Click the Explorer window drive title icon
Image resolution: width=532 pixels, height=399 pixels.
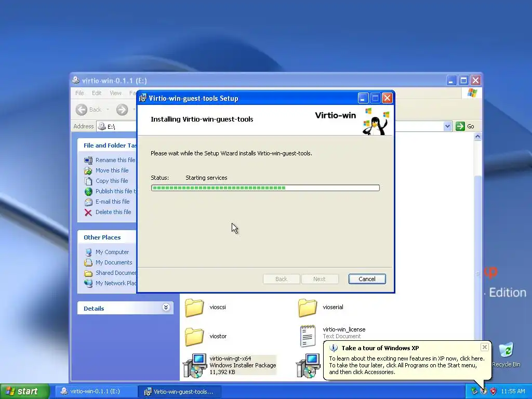pyautogui.click(x=76, y=81)
